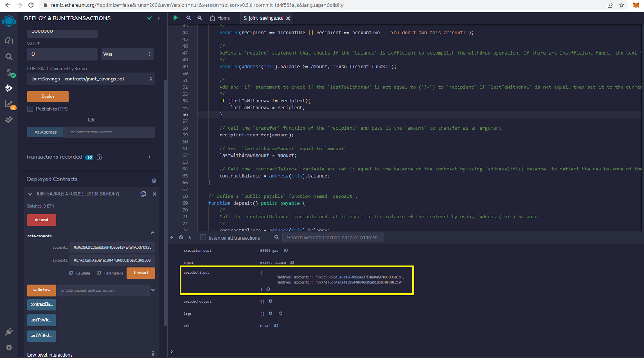The image size is (644, 358).
Task: Click the withdraw function button
Action: [x=42, y=290]
